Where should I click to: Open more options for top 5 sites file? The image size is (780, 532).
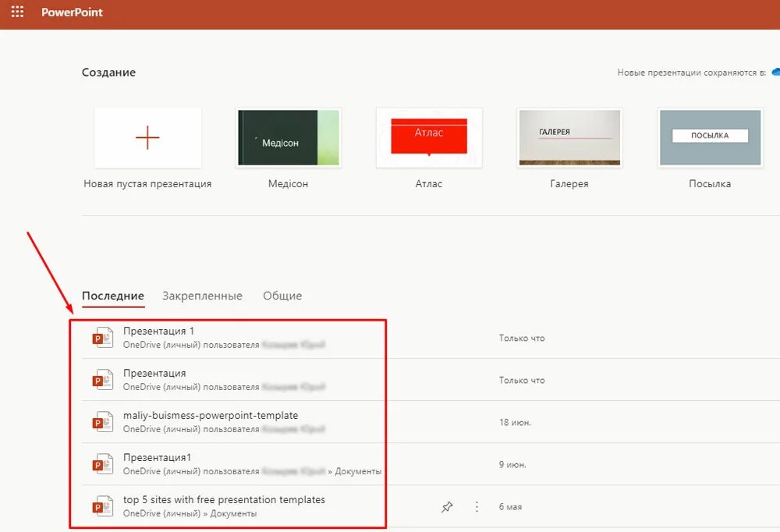click(x=477, y=506)
